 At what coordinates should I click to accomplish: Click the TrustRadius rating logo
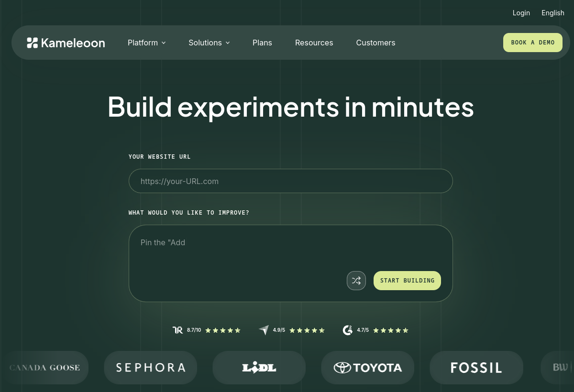(x=177, y=330)
